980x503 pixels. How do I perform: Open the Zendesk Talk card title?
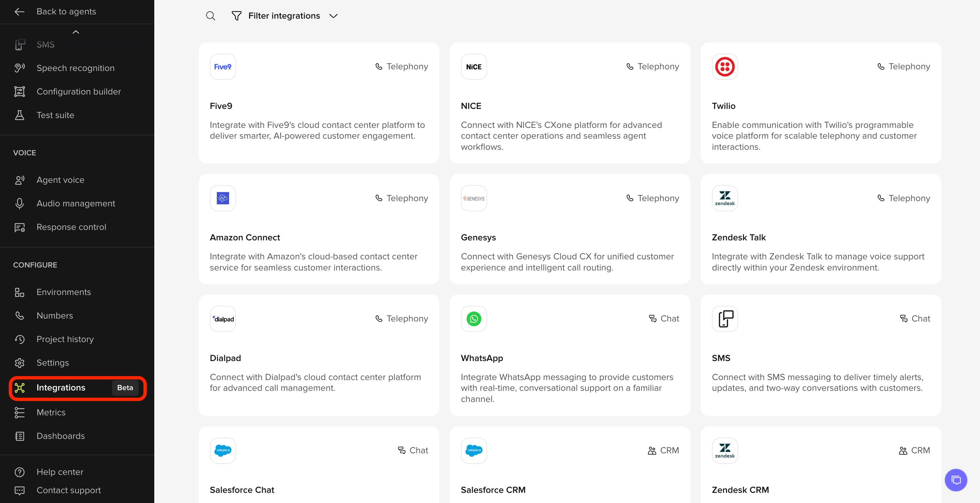point(739,237)
